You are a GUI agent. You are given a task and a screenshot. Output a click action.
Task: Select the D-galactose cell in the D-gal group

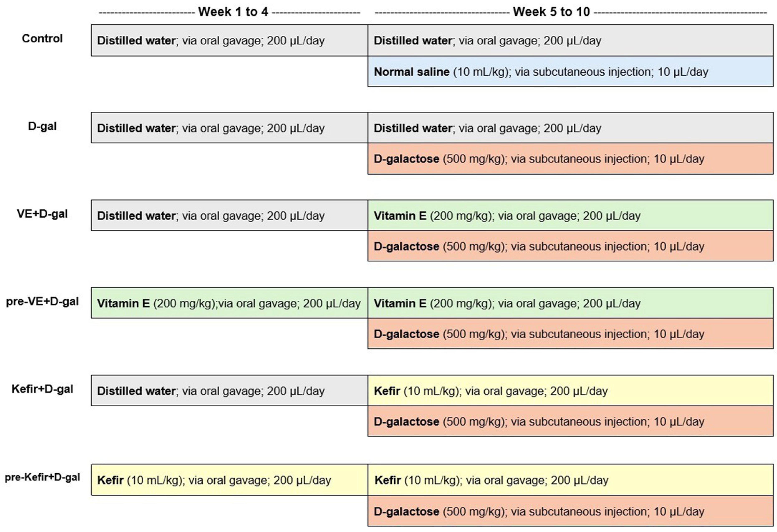[570, 159]
